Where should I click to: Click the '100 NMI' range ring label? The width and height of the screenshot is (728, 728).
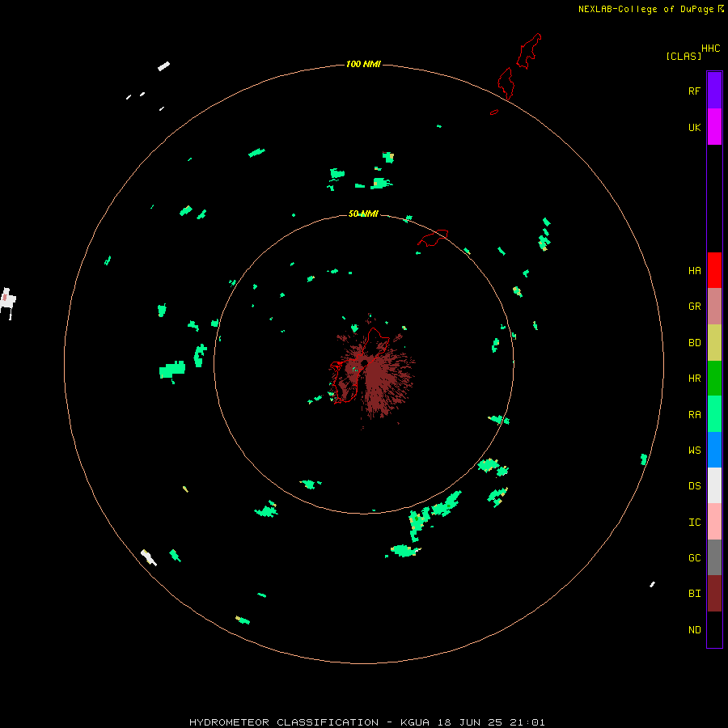click(363, 64)
